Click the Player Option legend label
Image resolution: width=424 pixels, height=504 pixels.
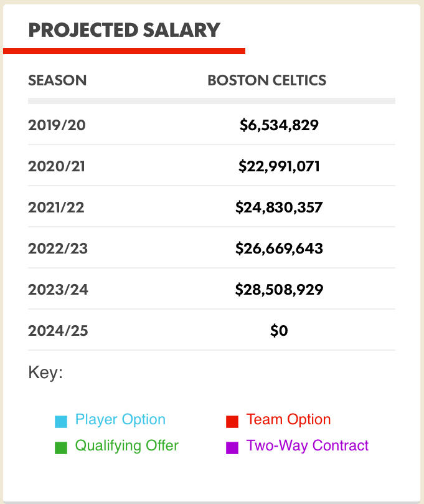click(120, 419)
